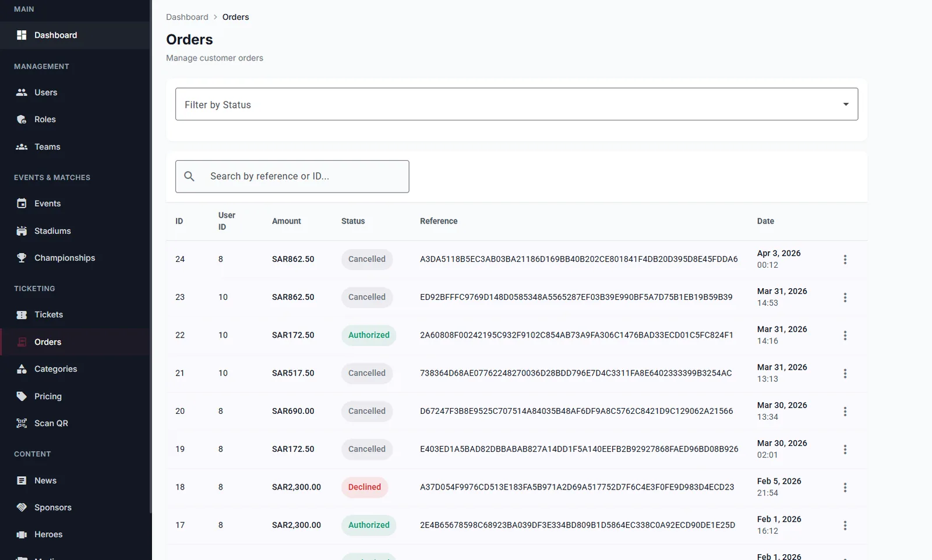Click the Date column header
The image size is (932, 560).
point(765,221)
